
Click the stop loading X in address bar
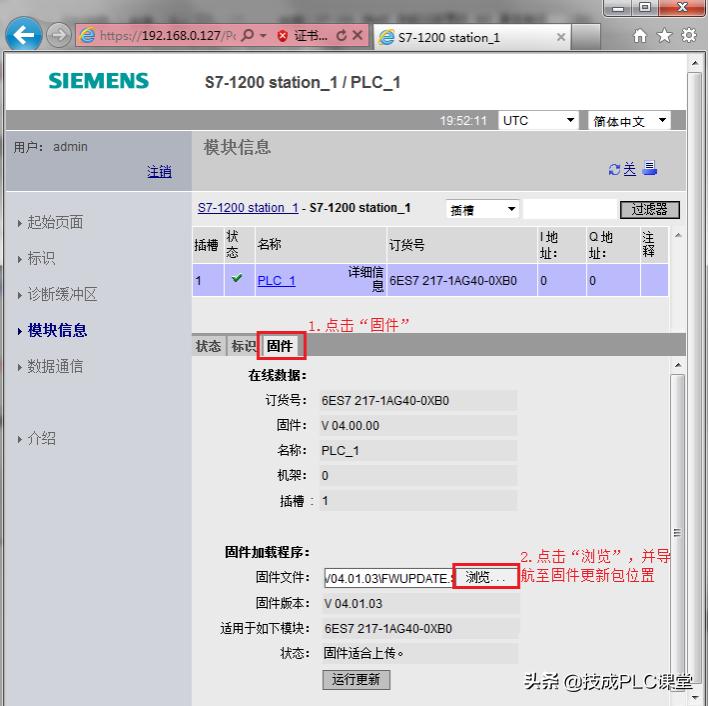[358, 35]
